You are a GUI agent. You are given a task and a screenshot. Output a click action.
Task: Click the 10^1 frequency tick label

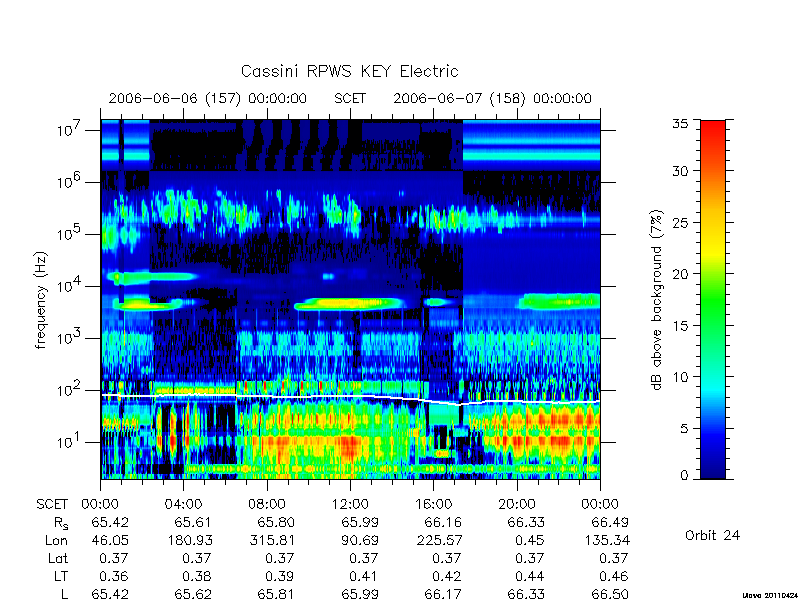click(70, 442)
